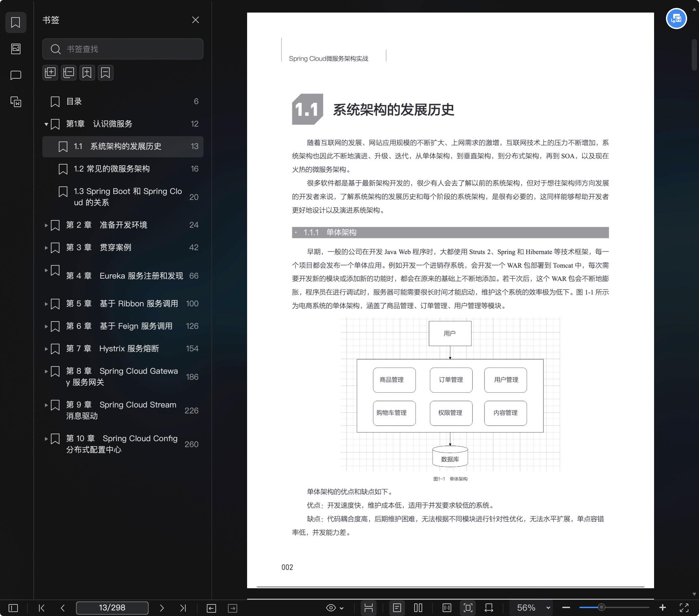The height and width of the screenshot is (616, 699).
Task: Expand 第 6 章 基于 Feign 服务调用
Action: coord(46,326)
